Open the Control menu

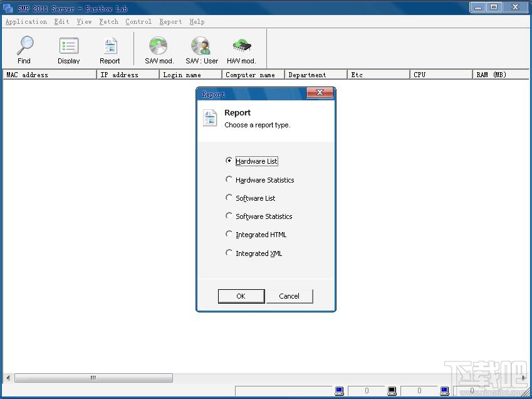coord(138,21)
